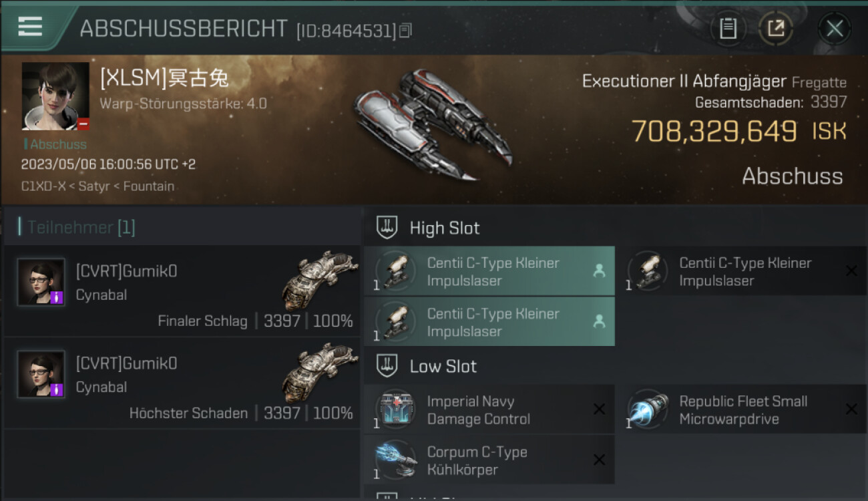Open Corpum C-Type Kühlkörper module
The height and width of the screenshot is (501, 868).
489,460
